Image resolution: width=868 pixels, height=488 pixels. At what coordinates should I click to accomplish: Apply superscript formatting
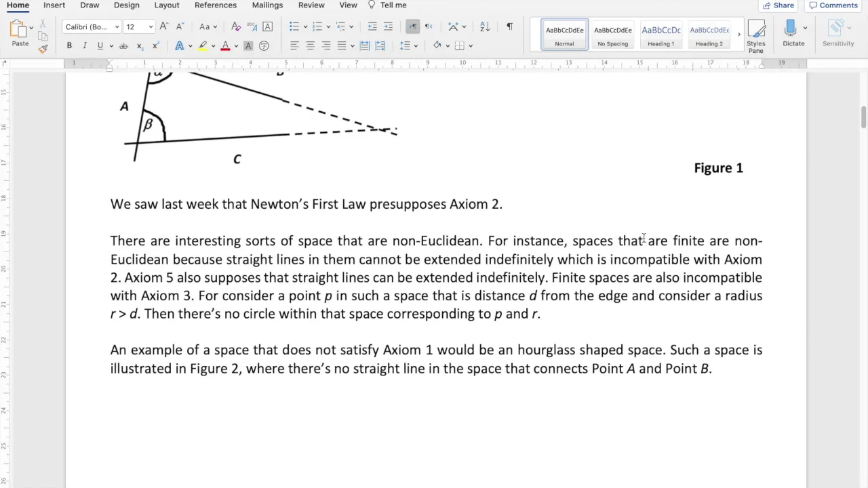155,45
